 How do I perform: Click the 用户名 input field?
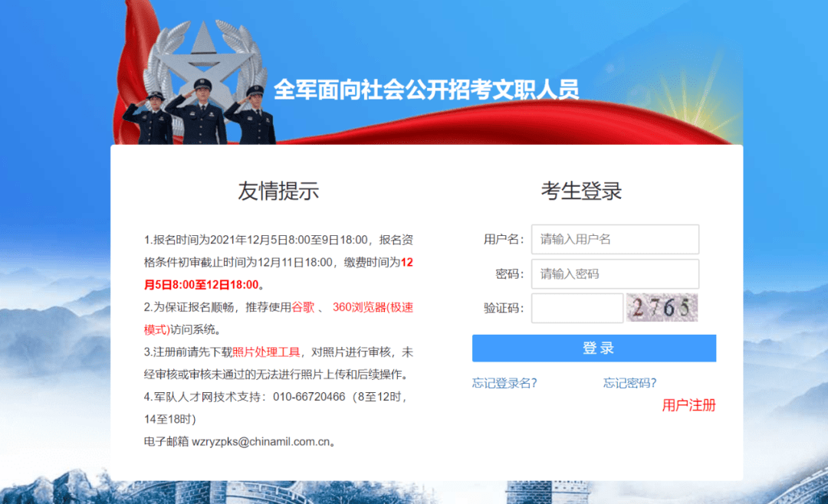tap(615, 239)
